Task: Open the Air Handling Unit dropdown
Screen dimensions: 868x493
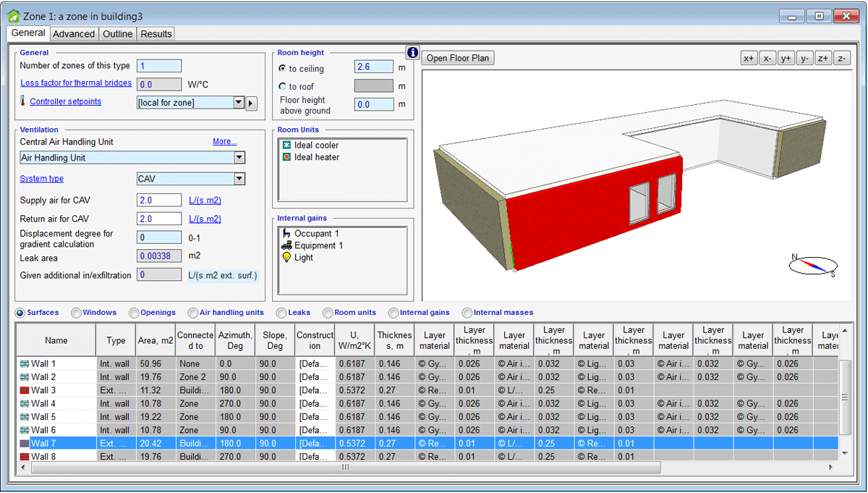Action: click(239, 158)
